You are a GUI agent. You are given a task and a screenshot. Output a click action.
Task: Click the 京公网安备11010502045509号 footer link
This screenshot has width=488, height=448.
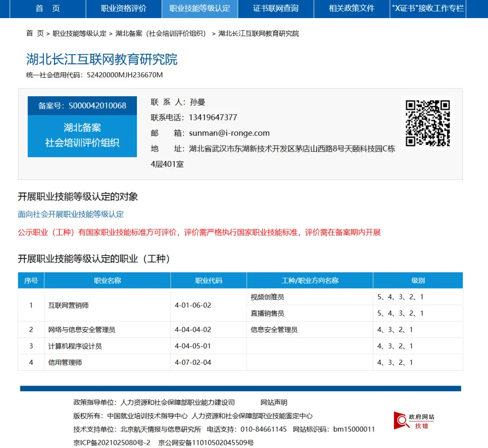point(206,443)
